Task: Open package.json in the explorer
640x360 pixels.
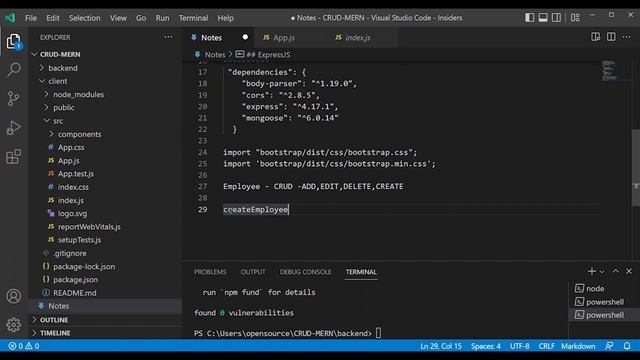Action: 76,280
